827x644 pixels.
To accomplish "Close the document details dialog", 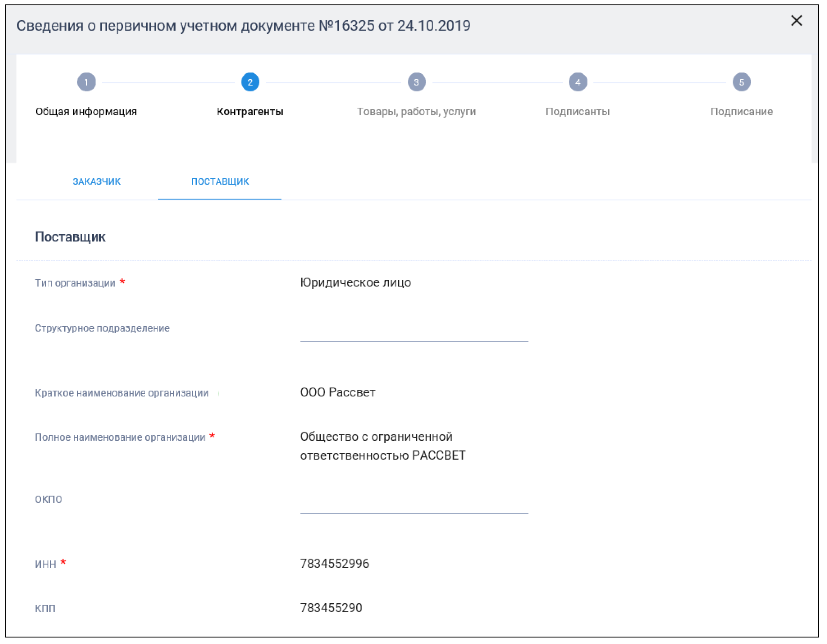I will tap(796, 21).
